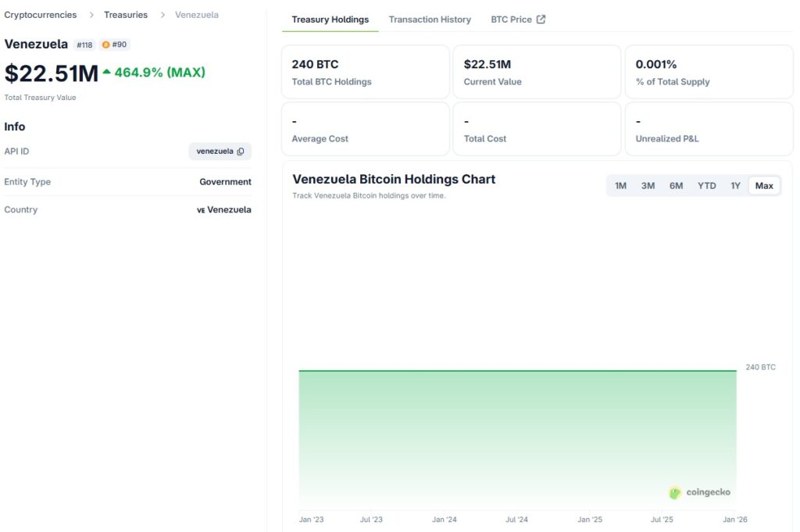Open BTC Price via the external link icon
The width and height of the screenshot is (800, 532).
click(540, 19)
